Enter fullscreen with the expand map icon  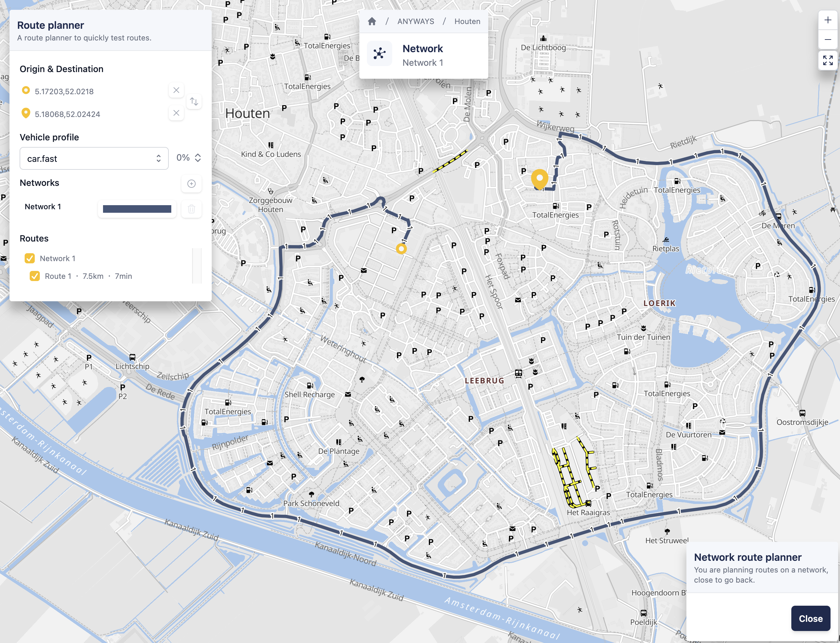pyautogui.click(x=828, y=60)
